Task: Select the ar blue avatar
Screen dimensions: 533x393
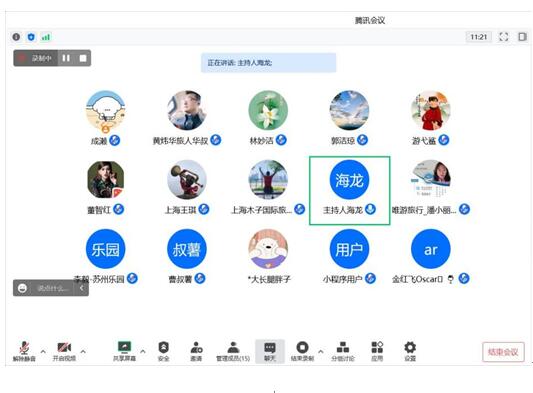Action: [430, 249]
